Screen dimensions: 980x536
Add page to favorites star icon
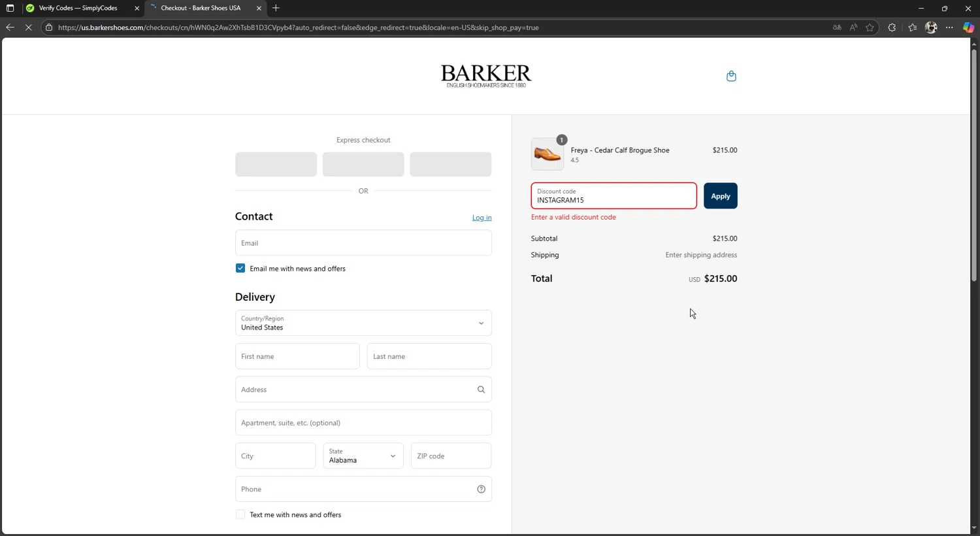[870, 27]
